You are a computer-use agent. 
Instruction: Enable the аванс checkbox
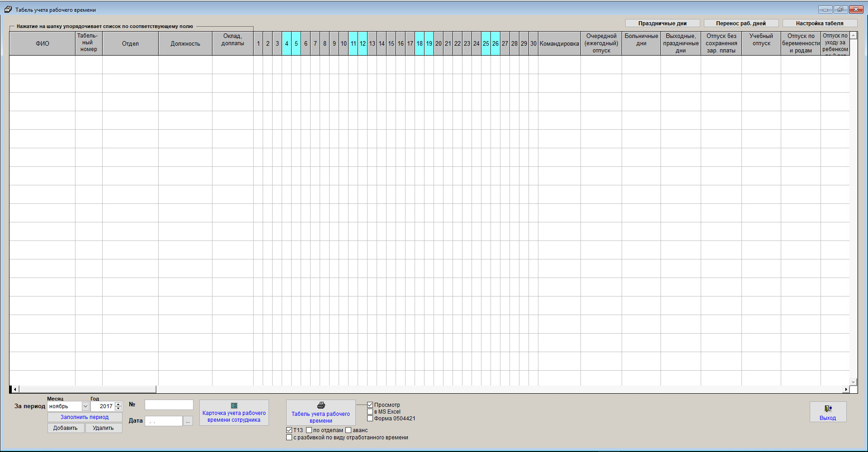tap(349, 430)
